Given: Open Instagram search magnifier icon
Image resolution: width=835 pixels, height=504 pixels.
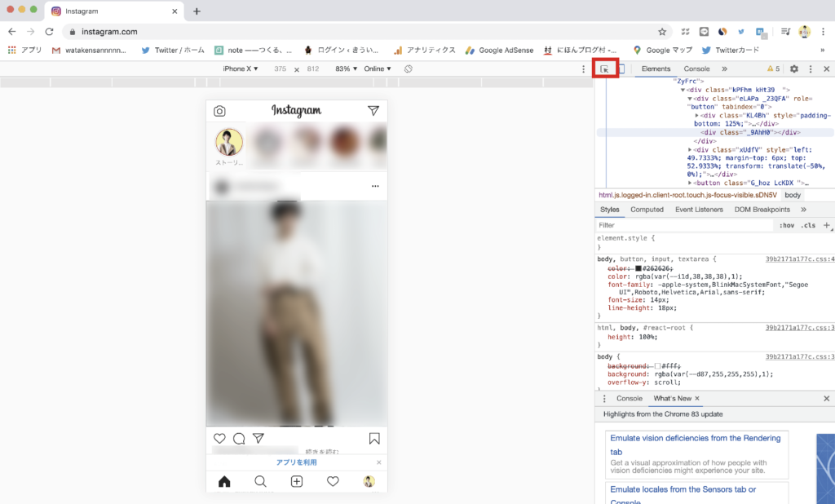Looking at the screenshot, I should point(260,482).
